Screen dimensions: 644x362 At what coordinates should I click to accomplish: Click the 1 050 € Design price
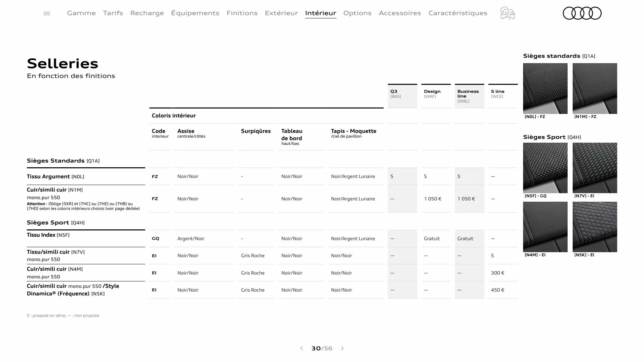pos(432,199)
